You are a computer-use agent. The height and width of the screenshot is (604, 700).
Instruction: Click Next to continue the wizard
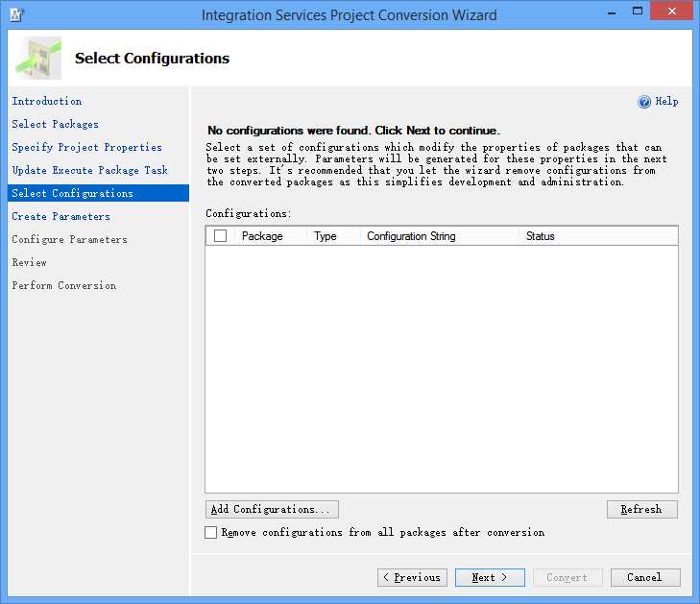490,578
